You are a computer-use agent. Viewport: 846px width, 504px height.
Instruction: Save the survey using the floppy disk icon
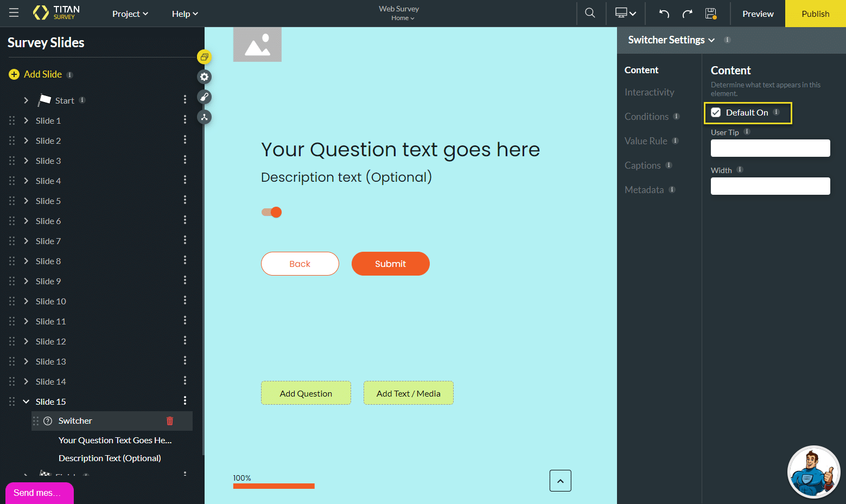click(710, 13)
